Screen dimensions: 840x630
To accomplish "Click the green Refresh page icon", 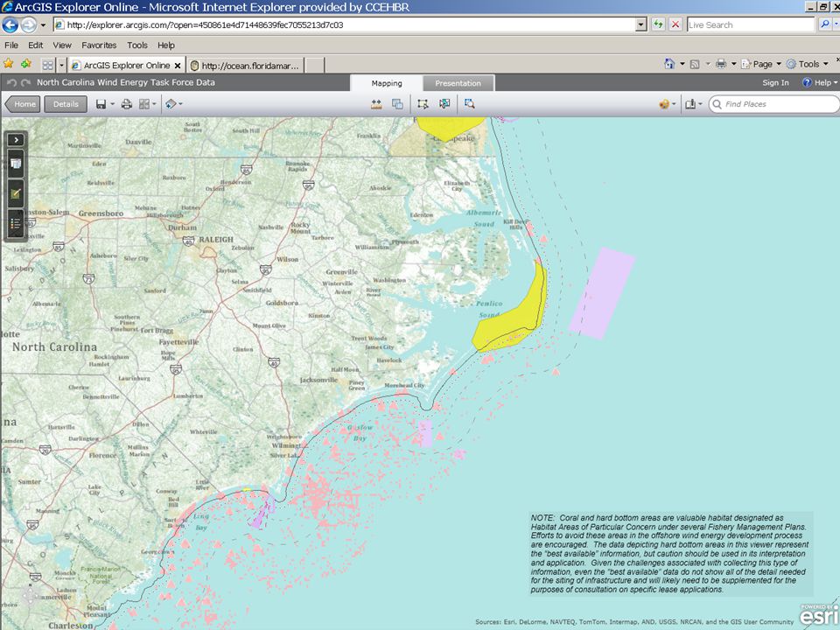I will (x=658, y=24).
